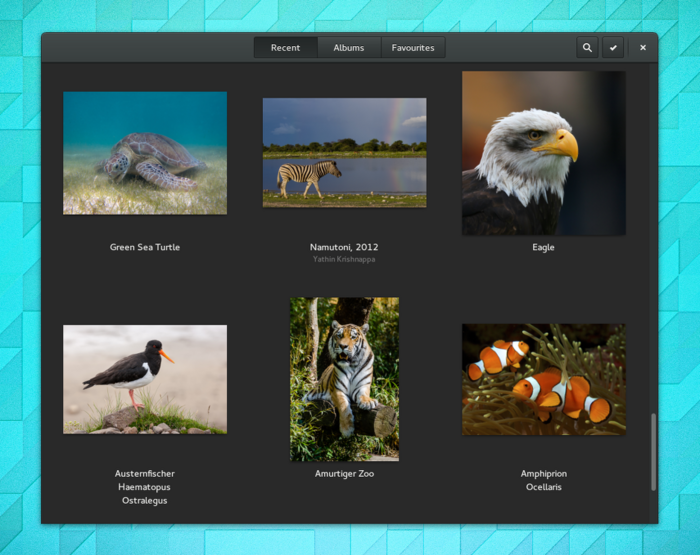Click the 'Austernfischer Haematopus Ostralegus' caption

(145, 487)
